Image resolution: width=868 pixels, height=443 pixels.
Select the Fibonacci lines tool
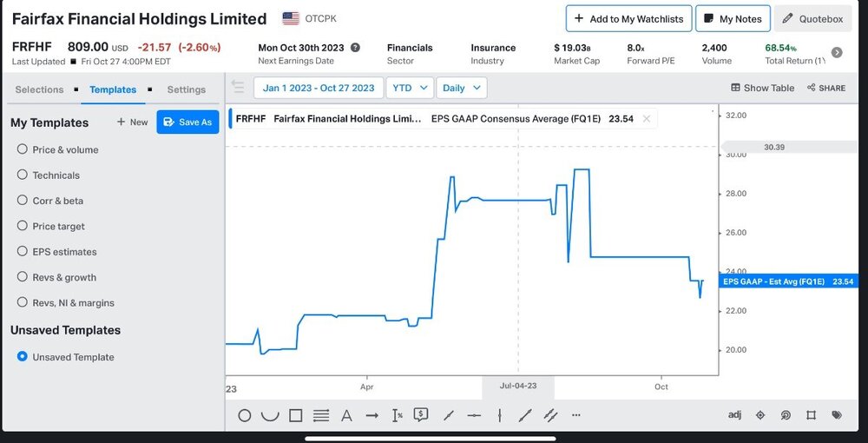point(321,415)
